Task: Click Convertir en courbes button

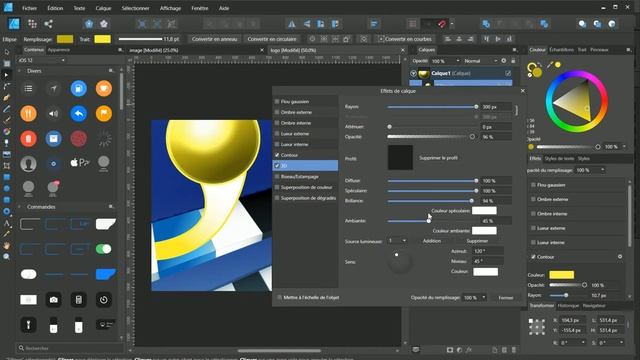Action: tap(405, 39)
